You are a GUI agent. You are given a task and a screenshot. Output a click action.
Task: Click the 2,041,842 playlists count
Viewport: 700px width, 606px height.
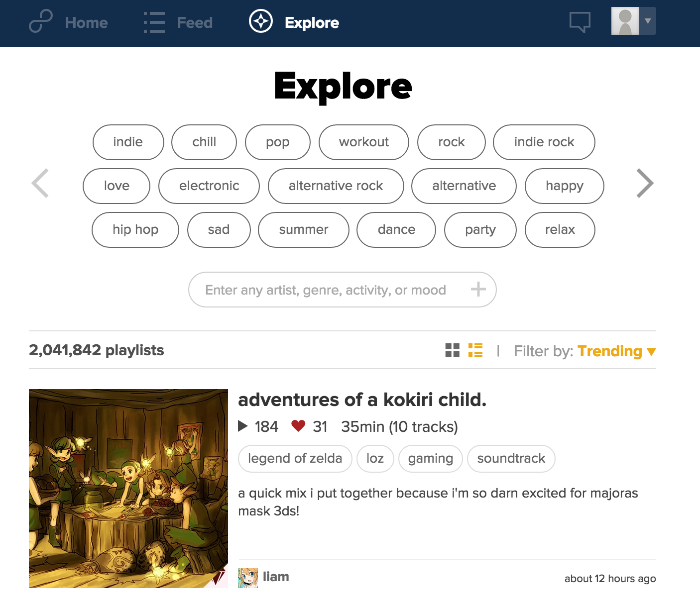pos(97,350)
